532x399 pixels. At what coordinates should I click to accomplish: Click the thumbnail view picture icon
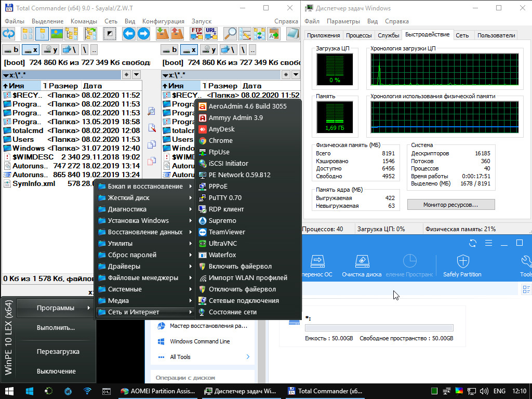pos(56,34)
